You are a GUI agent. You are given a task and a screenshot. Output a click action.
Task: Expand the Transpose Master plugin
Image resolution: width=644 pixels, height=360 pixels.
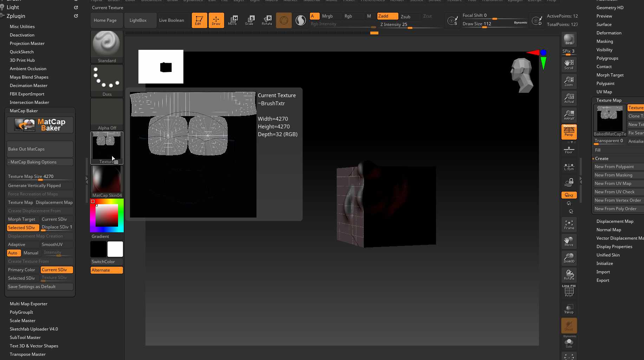[x=28, y=354]
